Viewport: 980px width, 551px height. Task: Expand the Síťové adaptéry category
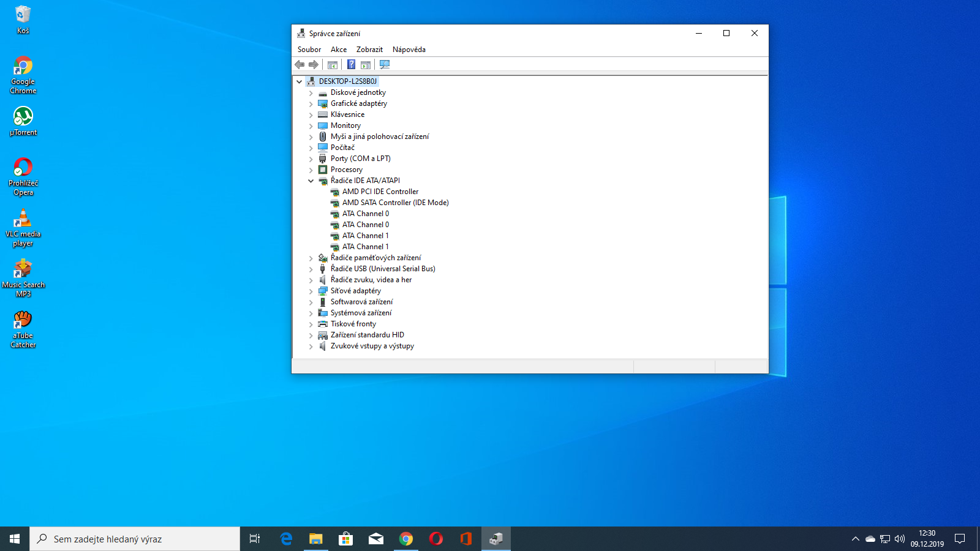point(311,291)
